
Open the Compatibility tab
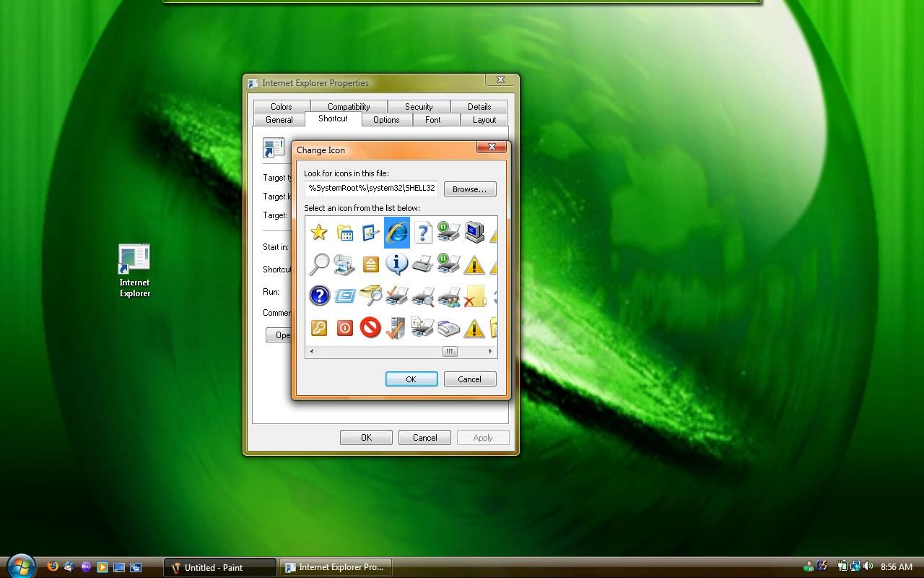[x=349, y=106]
